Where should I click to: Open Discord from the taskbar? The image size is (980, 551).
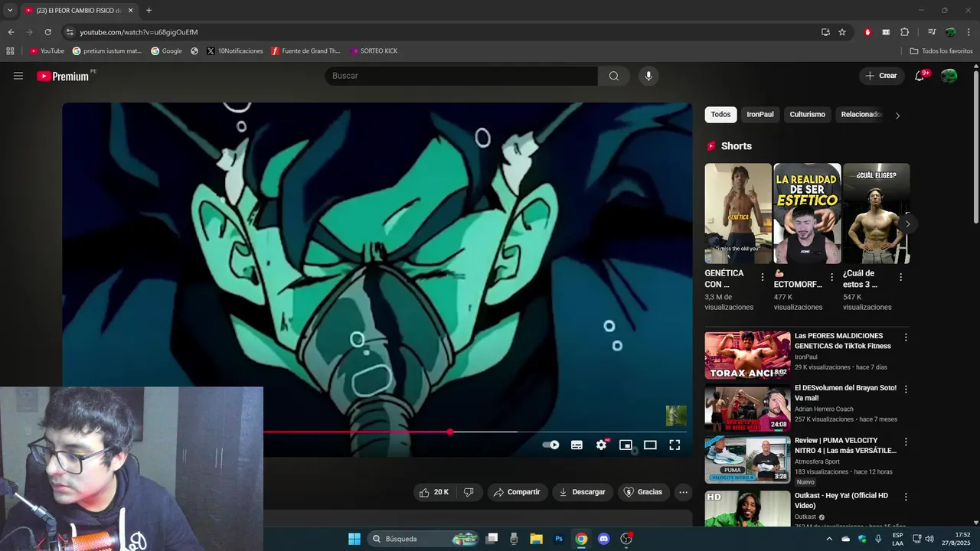point(603,539)
